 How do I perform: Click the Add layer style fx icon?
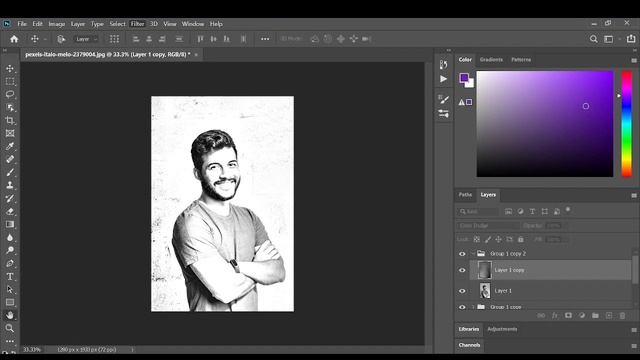coord(555,316)
